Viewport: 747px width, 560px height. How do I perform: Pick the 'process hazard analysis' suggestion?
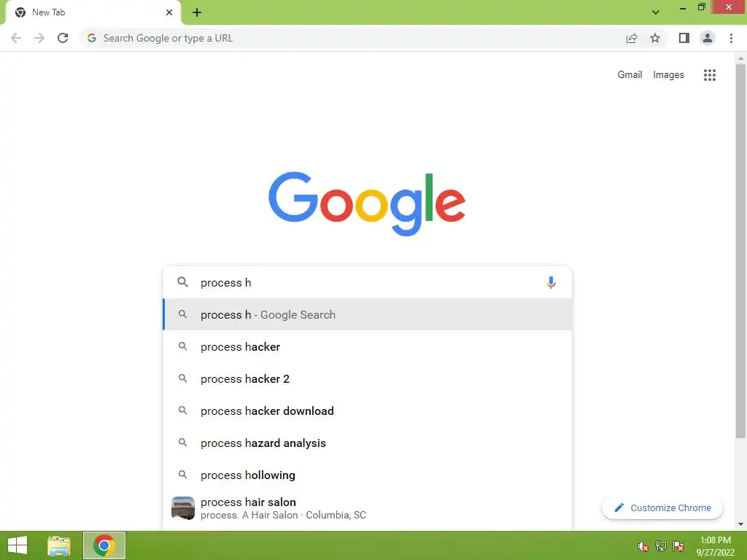click(x=367, y=443)
